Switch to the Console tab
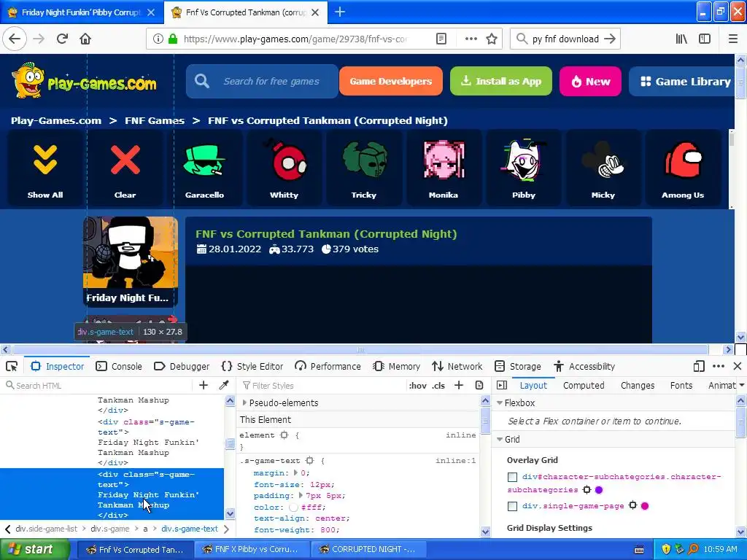Screen dimensions: 747x560 pyautogui.click(x=119, y=366)
